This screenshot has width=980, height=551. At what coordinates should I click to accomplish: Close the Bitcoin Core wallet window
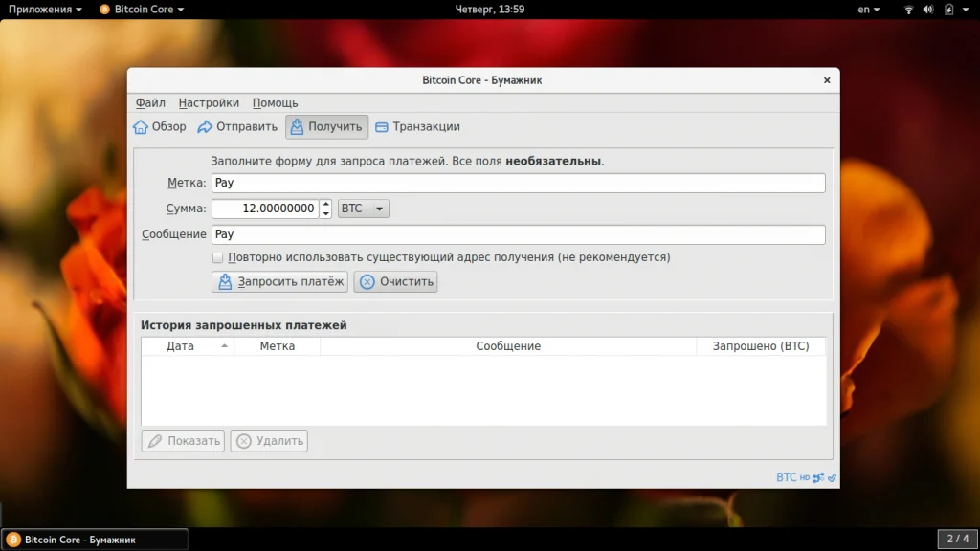827,80
